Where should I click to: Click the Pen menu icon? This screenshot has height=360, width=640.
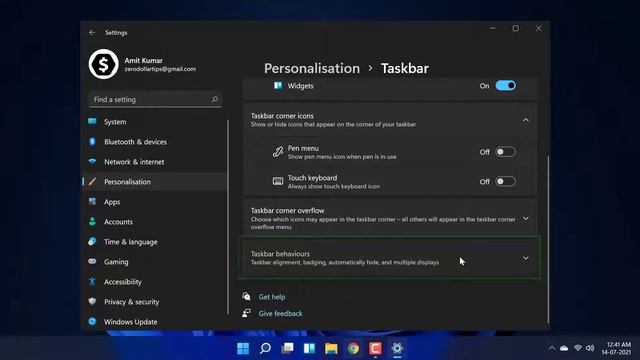tap(278, 152)
